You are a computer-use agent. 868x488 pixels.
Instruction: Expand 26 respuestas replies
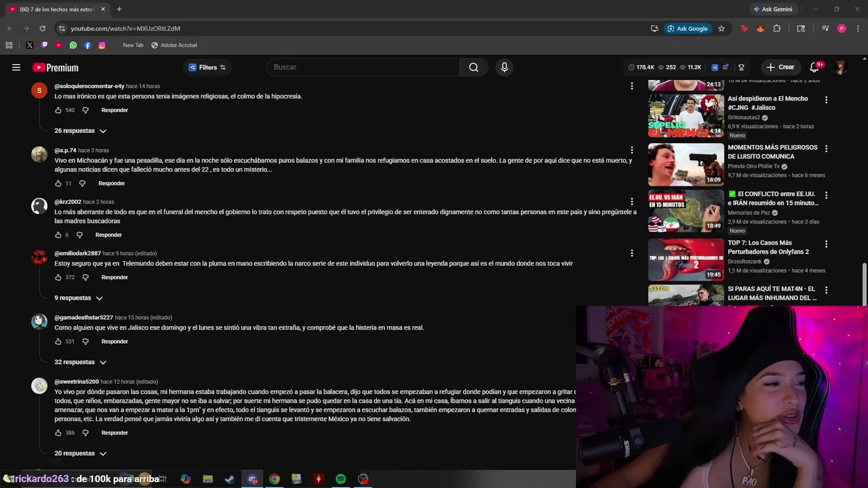click(80, 131)
